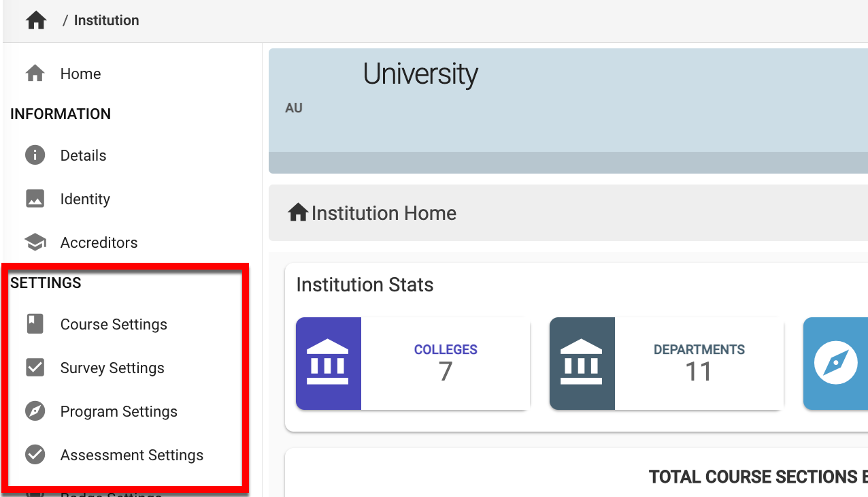Screen dimensions: 868x497
Task: Click the home icon in the breadcrumb
Action: click(x=36, y=20)
